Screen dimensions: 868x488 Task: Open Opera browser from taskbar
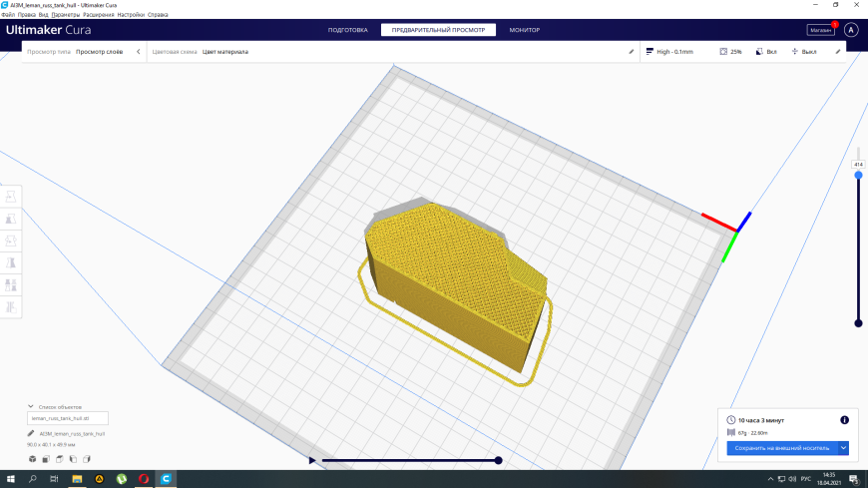pos(144,479)
